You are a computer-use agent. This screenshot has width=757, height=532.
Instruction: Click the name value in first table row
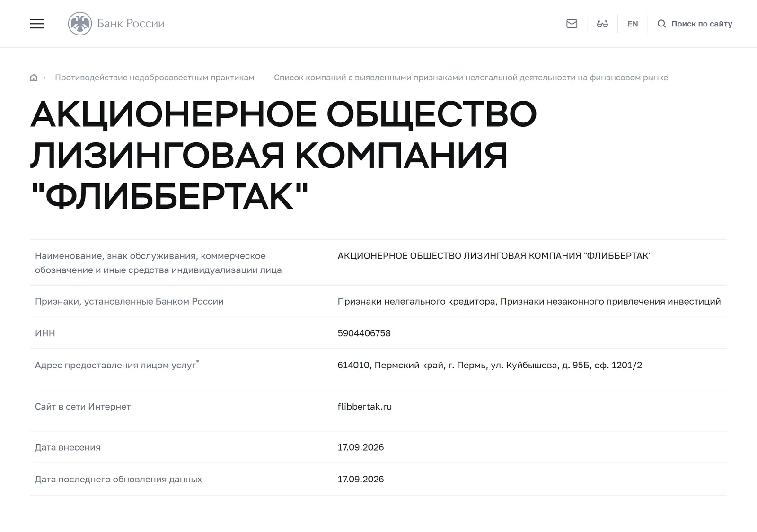[494, 256]
